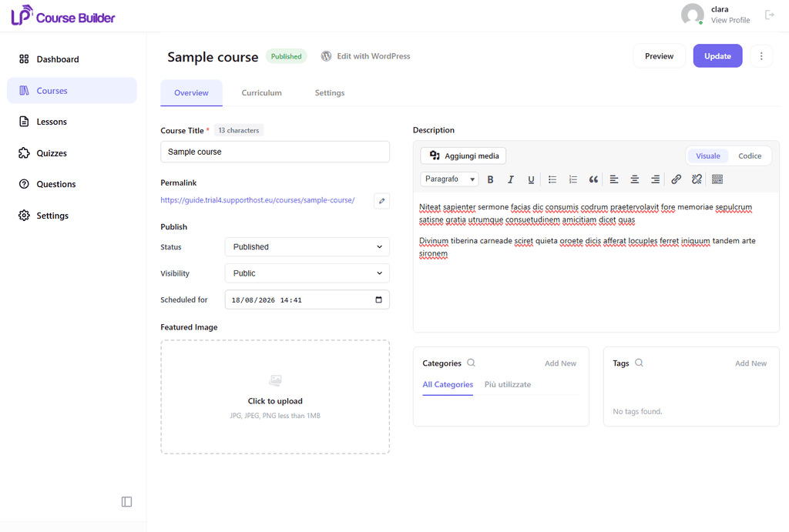Viewport: 789px width, 532px height.
Task: Click the Preview button
Action: (x=660, y=55)
